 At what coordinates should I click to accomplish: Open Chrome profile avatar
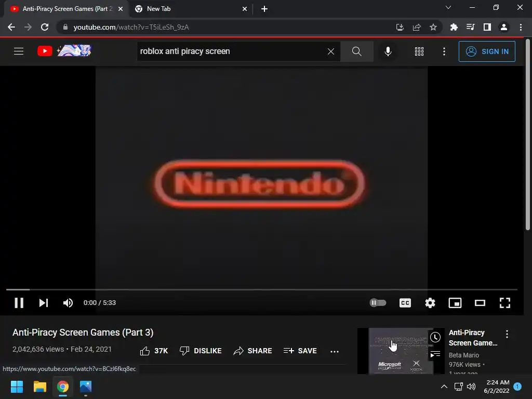504,27
